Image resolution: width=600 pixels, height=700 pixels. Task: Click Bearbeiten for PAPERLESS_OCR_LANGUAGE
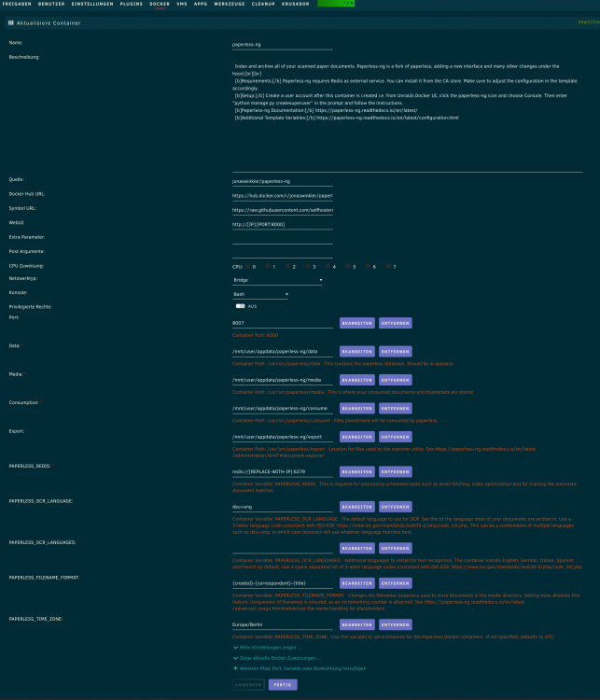357,507
